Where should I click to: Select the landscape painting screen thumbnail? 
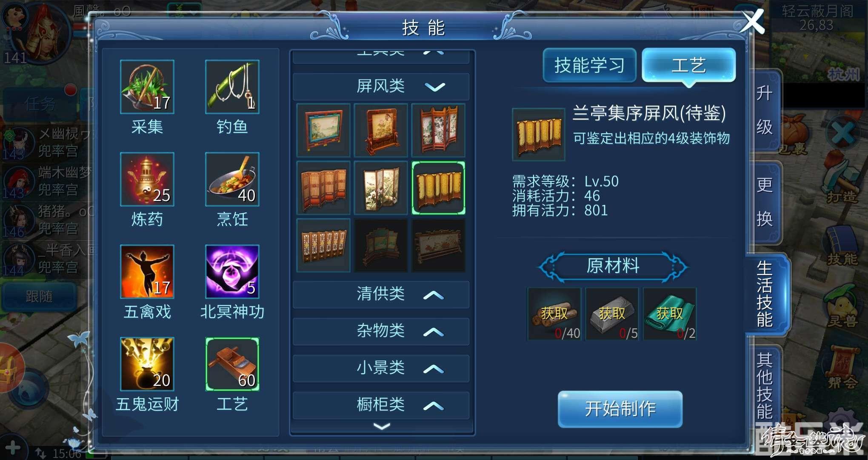coord(323,130)
